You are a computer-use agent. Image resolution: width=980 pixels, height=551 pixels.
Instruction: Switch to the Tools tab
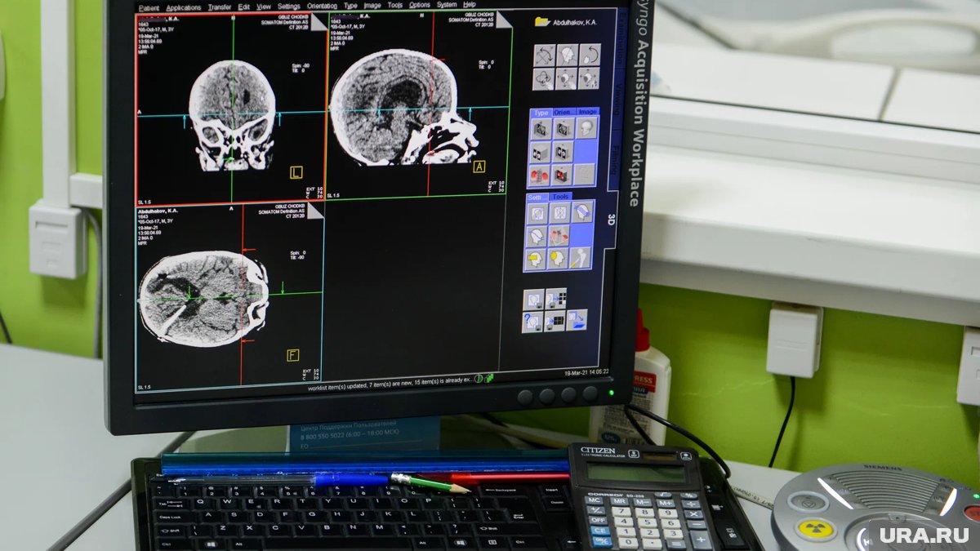tap(560, 197)
